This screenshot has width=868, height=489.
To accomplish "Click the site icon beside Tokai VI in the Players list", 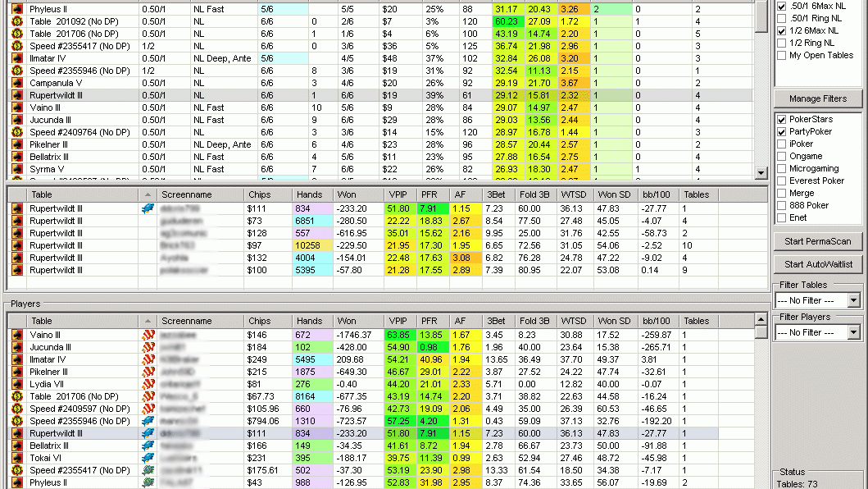I will (17, 459).
